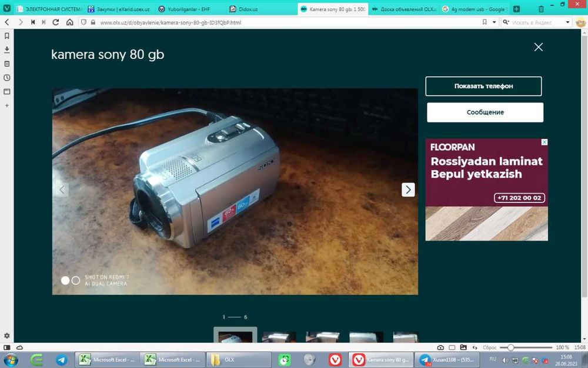Open the shield content blocker icon
The width and height of the screenshot is (588, 368).
83,22
